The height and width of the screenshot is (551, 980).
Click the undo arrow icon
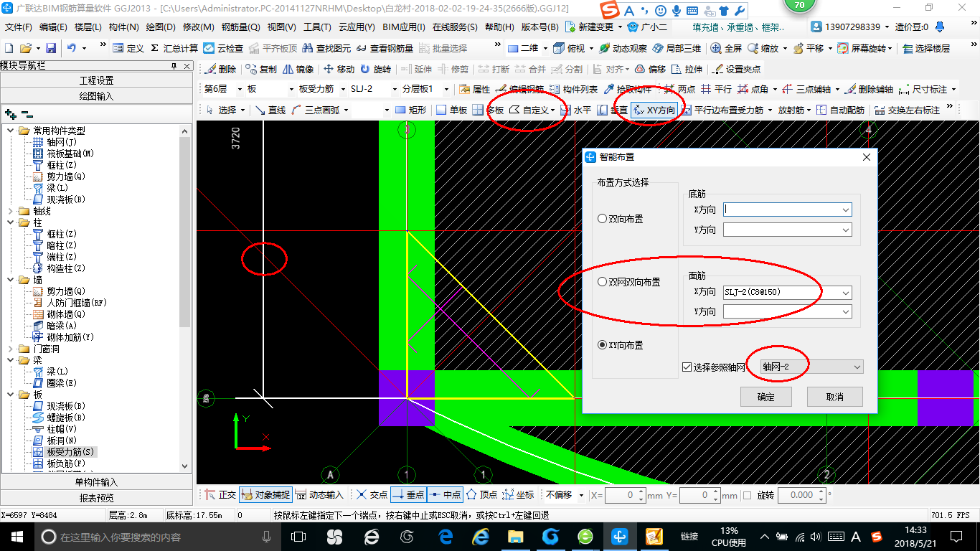[x=72, y=48]
